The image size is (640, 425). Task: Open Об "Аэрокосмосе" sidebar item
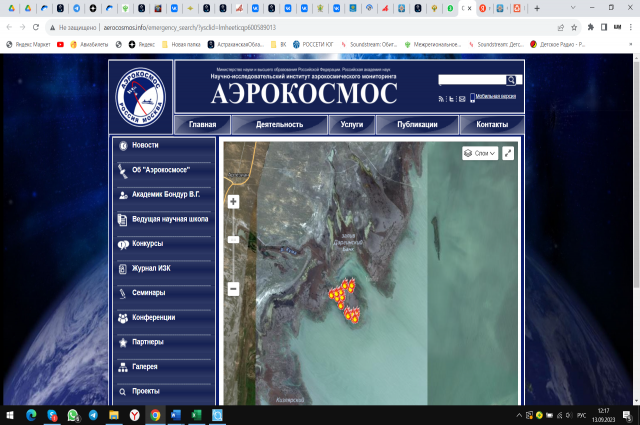click(161, 170)
